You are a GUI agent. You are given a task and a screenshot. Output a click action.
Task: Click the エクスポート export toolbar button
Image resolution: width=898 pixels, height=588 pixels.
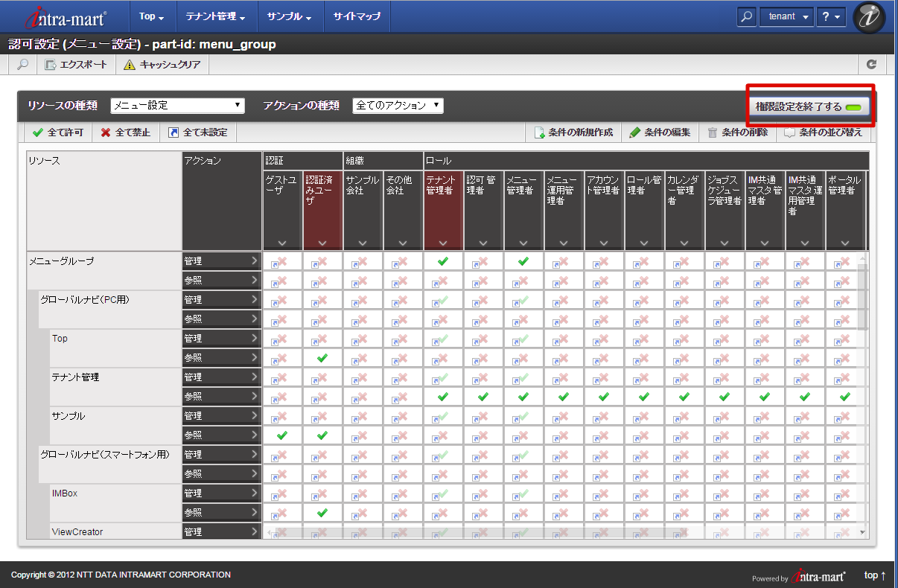coord(76,65)
